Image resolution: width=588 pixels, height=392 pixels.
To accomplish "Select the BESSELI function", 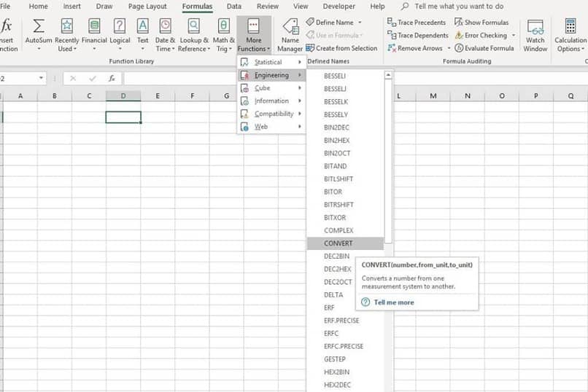I will point(345,76).
